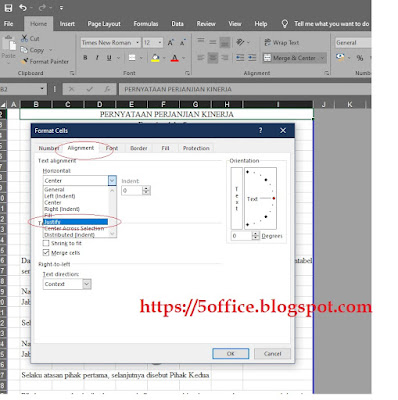398x400 pixels.
Task: Click the Copy icon in Clipboard group
Action: coord(24,50)
